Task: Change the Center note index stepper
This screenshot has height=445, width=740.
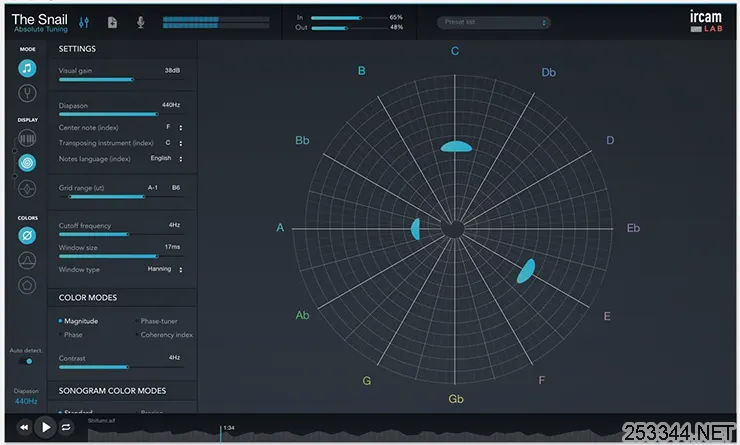Action: click(180, 127)
